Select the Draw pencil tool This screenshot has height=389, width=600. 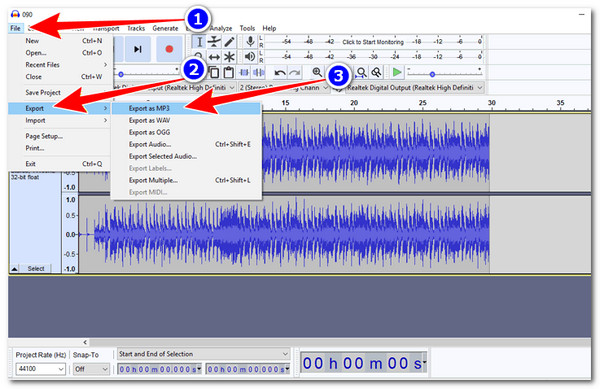tap(229, 42)
